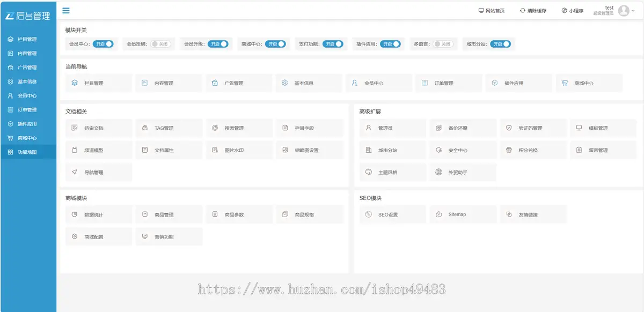Toggle the 城市分站 switch

pyautogui.click(x=501, y=44)
